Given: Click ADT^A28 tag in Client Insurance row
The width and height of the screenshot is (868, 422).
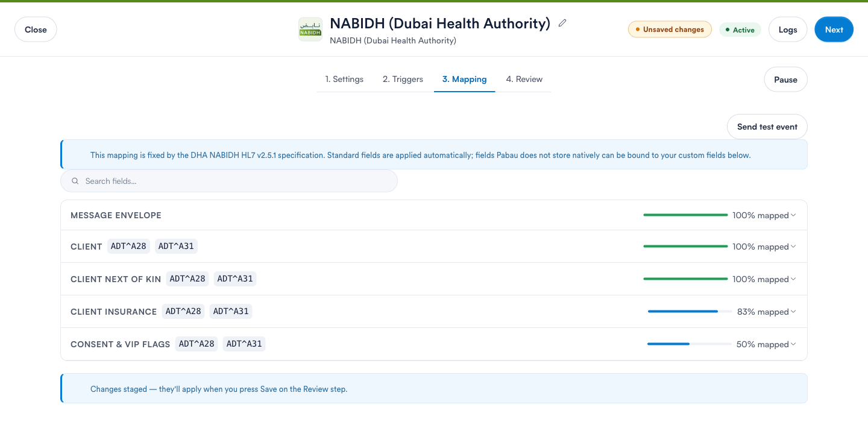Looking at the screenshot, I should tap(183, 312).
